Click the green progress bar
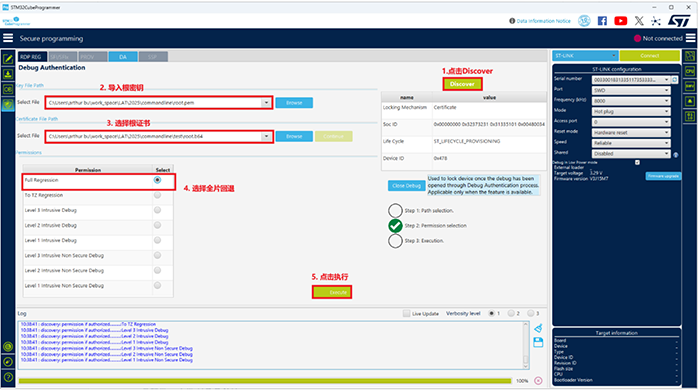The width and height of the screenshot is (700, 391). [x=265, y=381]
